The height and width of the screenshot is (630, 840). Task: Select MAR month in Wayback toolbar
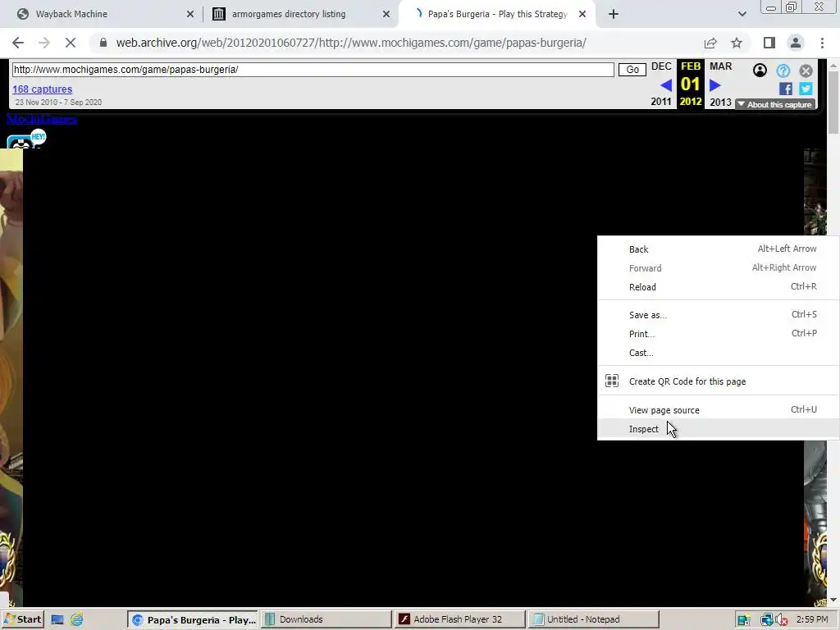[720, 66]
